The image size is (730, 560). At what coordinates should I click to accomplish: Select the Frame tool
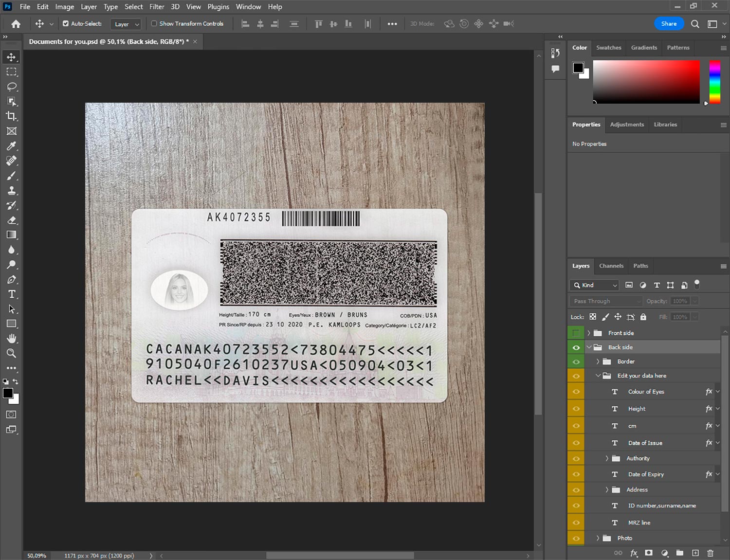(11, 131)
